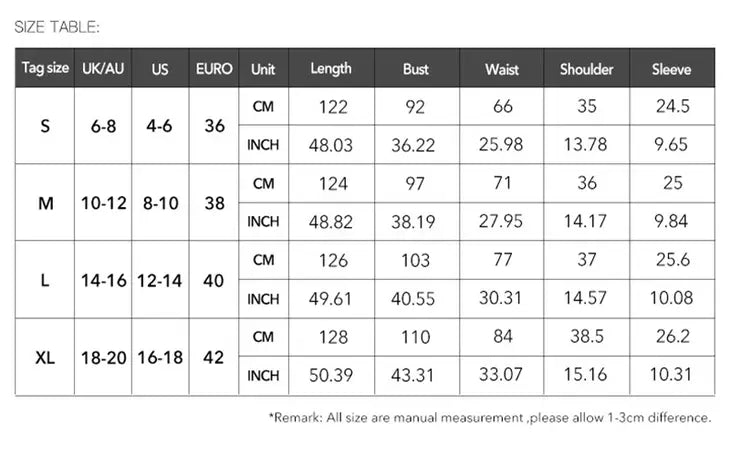Screen dimensions: 730x456
Task: Click the SIZE TABLE heading text
Action: [57, 26]
